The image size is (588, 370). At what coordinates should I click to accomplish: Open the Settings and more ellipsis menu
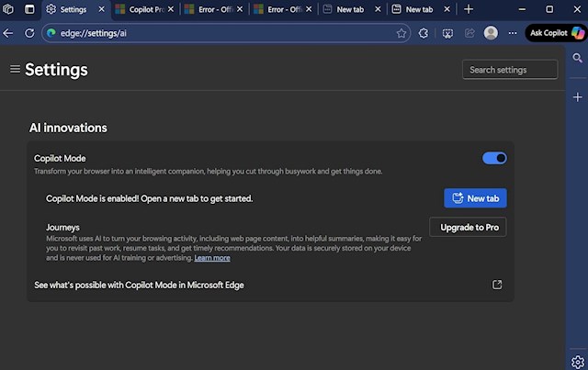tap(513, 33)
